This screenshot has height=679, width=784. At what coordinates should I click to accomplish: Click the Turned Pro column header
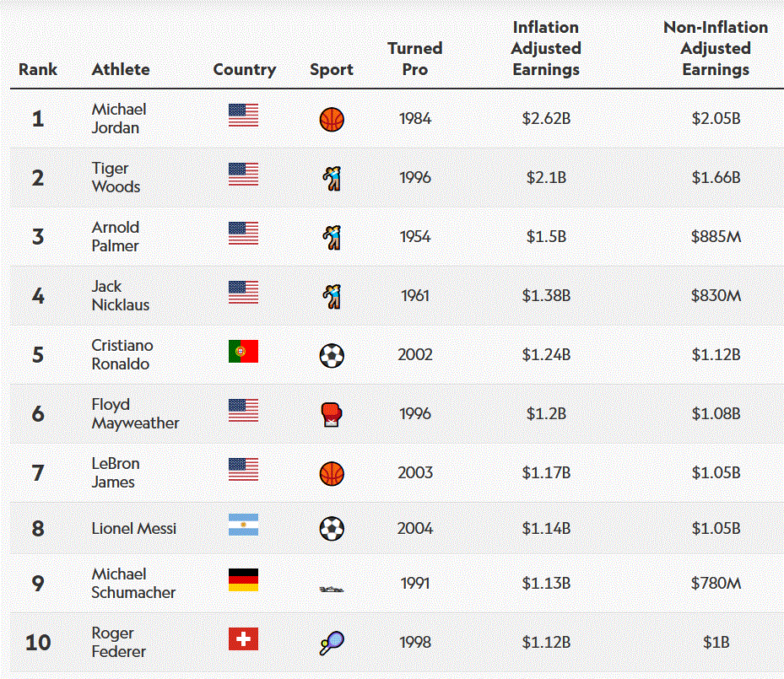[x=415, y=59]
